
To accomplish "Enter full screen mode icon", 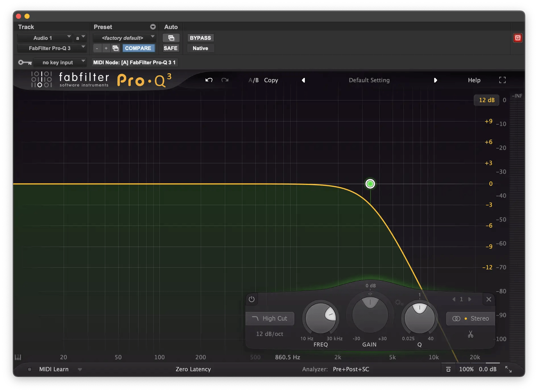I will pyautogui.click(x=502, y=80).
